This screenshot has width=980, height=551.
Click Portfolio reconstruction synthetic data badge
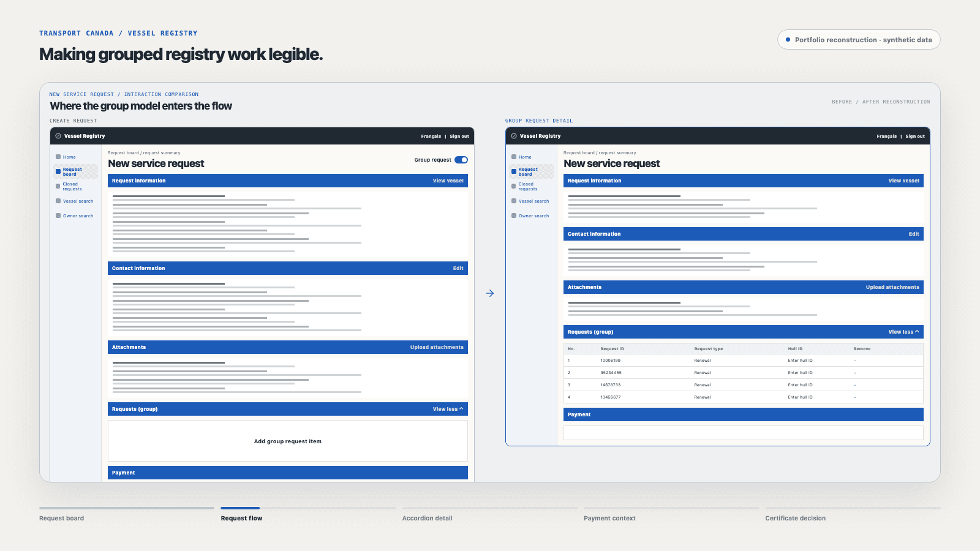pyautogui.click(x=859, y=40)
